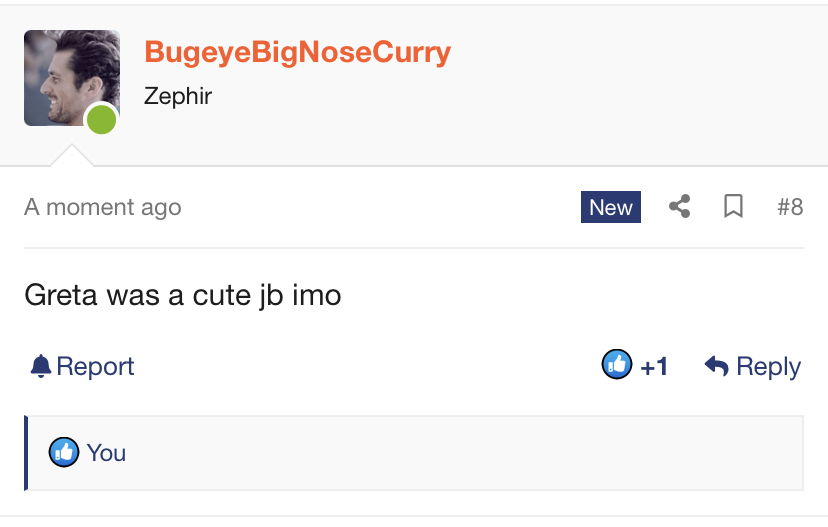Bookmark this post with the bookmark icon
The width and height of the screenshot is (828, 527).
[x=733, y=206]
